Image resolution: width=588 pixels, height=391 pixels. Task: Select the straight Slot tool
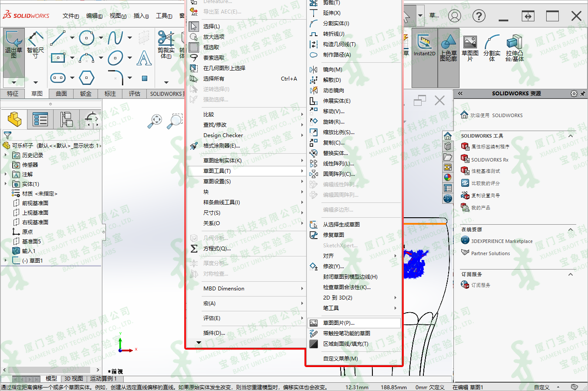pyautogui.click(x=57, y=78)
